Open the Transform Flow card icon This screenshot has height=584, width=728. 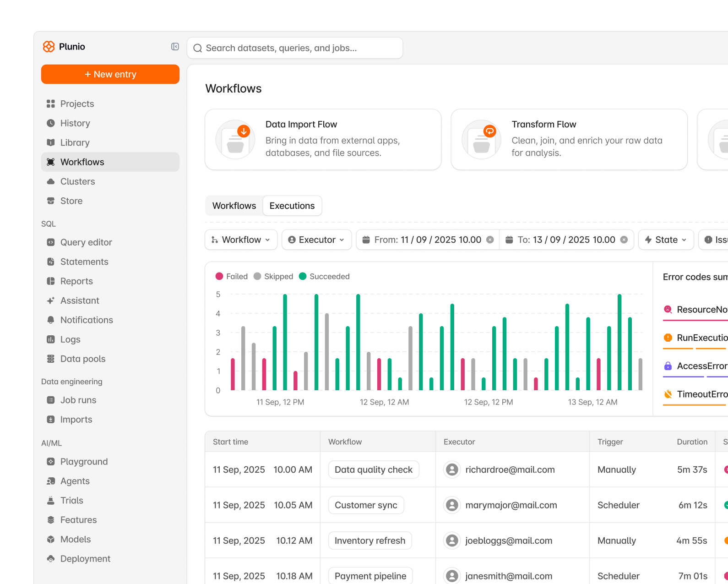point(481,139)
